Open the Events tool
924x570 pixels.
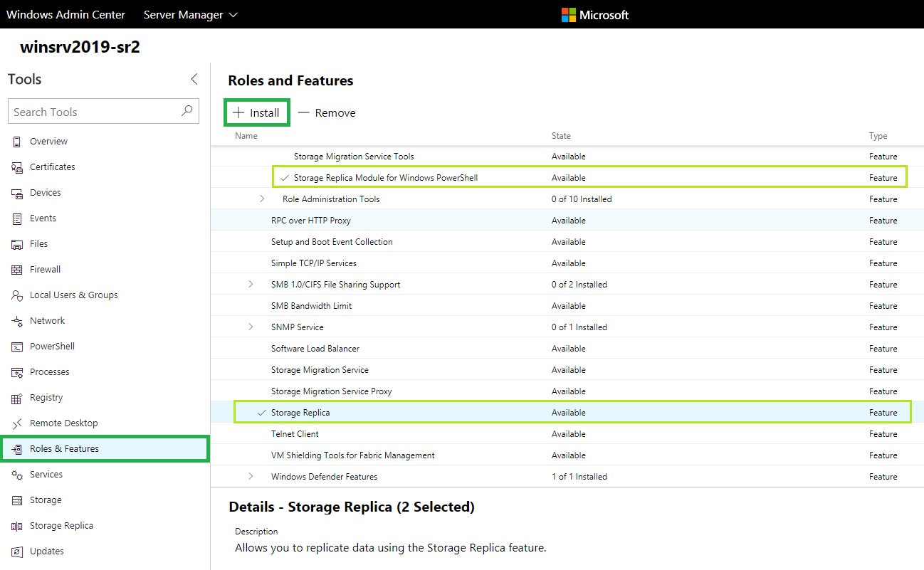click(x=105, y=218)
